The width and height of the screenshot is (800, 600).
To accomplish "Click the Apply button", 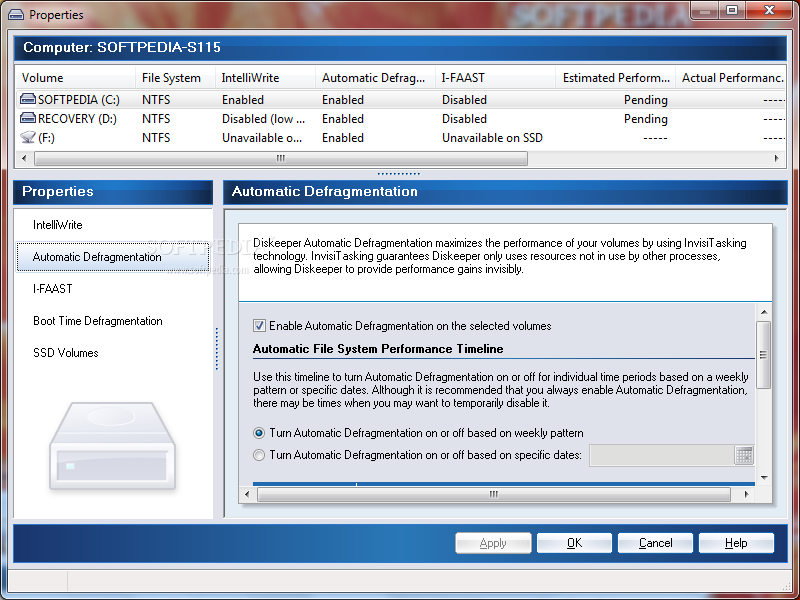I will 493,543.
